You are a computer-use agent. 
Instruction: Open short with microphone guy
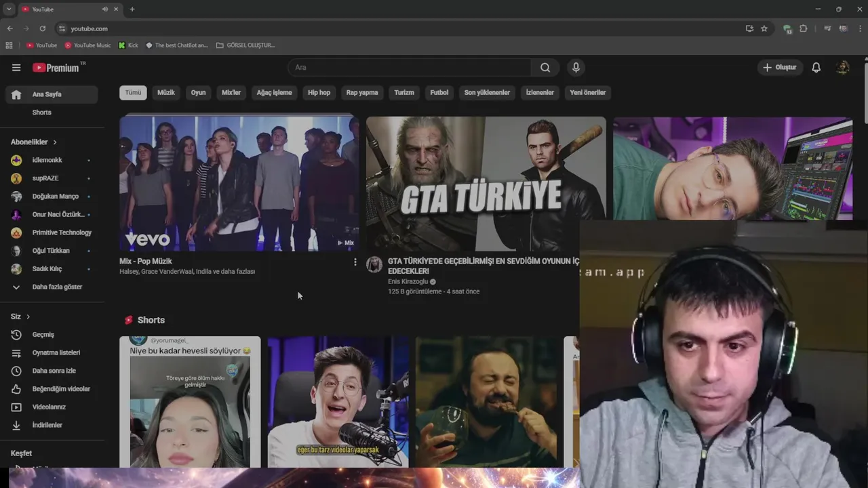[338, 401]
